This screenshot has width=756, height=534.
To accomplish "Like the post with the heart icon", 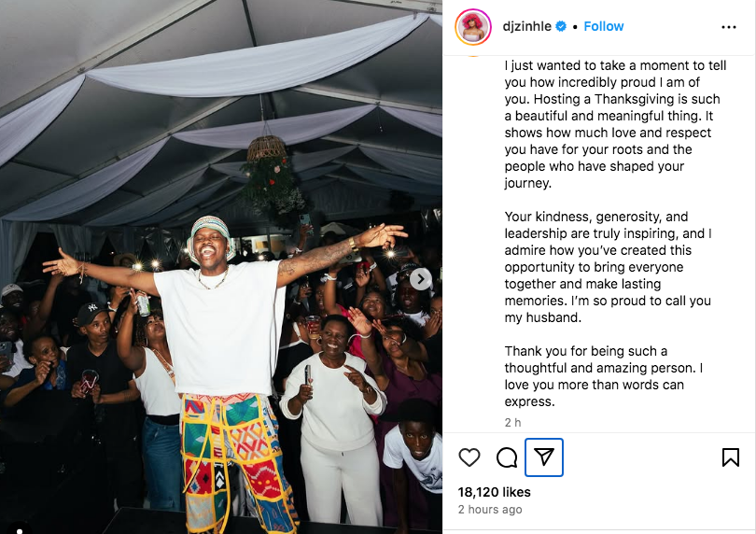I will (x=469, y=457).
